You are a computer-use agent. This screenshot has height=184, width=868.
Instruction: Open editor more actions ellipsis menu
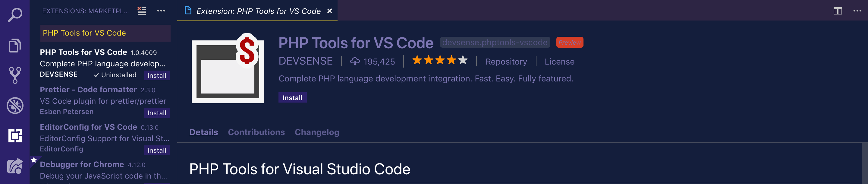coord(857,11)
